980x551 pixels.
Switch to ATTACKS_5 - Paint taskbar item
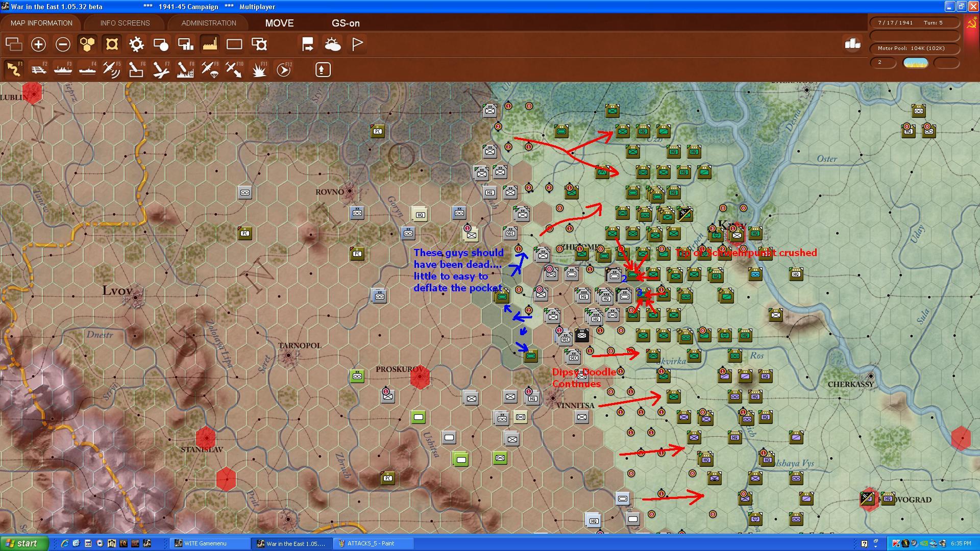[x=373, y=543]
